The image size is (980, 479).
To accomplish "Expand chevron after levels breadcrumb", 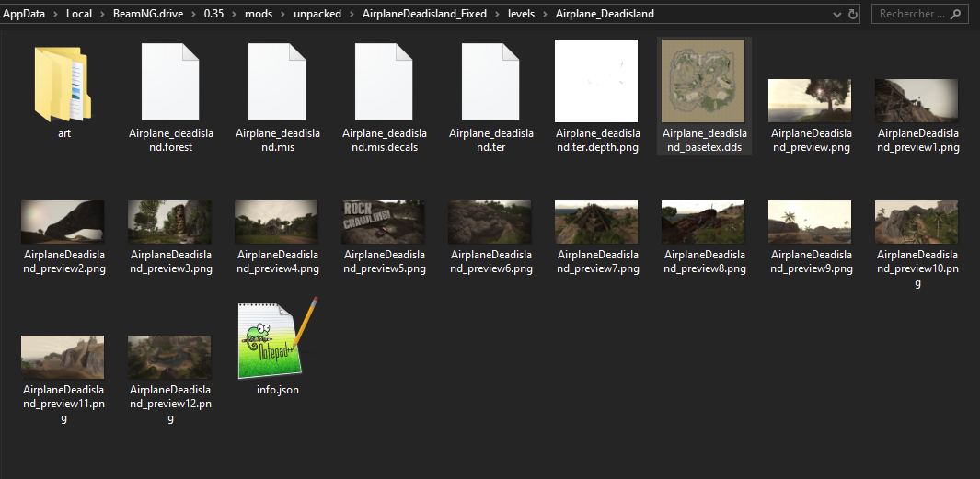I will pyautogui.click(x=545, y=14).
